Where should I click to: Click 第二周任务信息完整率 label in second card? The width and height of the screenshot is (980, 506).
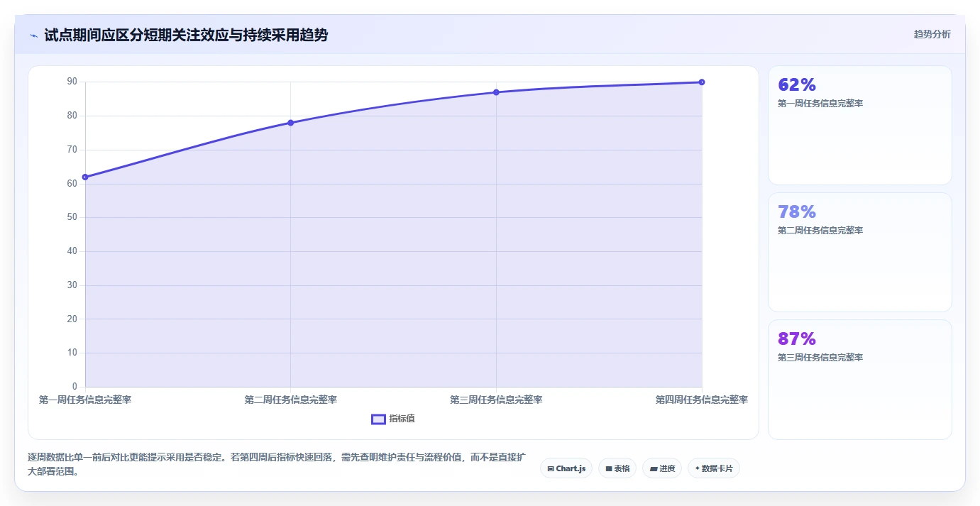pyautogui.click(x=820, y=231)
